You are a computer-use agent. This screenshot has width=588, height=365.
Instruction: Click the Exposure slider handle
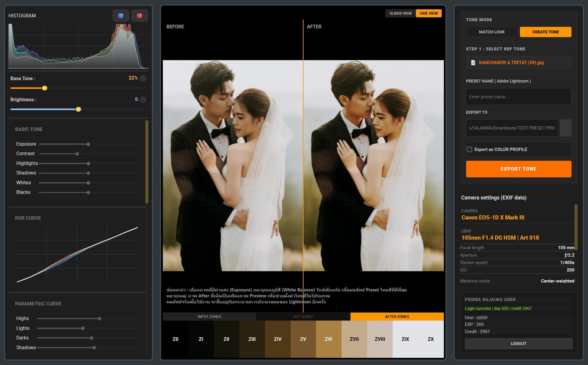click(88, 144)
